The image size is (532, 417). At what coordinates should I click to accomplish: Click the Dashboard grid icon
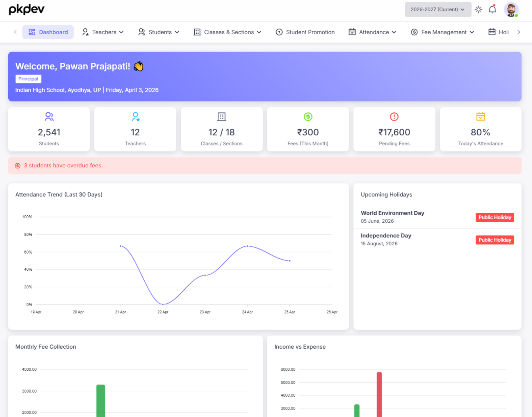point(32,32)
